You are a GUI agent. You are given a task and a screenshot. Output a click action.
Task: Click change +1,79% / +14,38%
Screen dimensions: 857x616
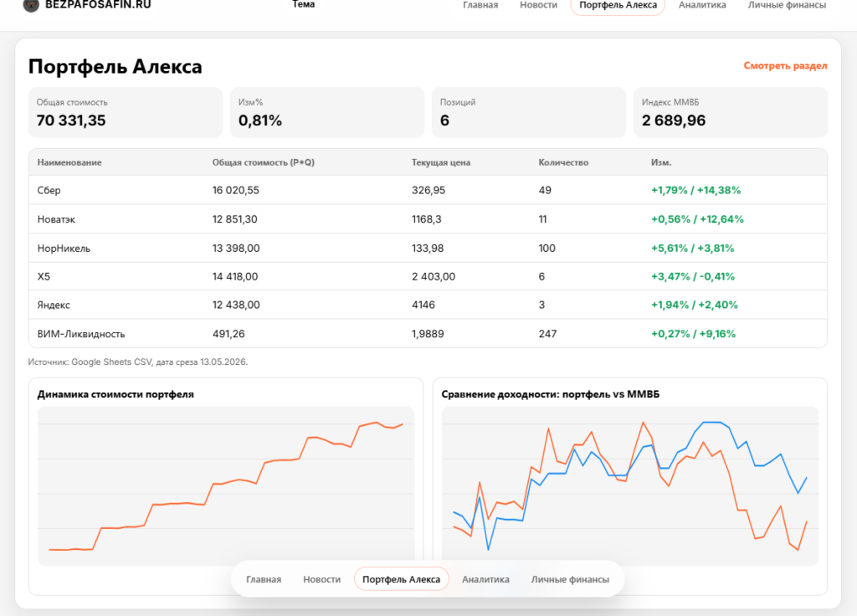[x=695, y=190]
